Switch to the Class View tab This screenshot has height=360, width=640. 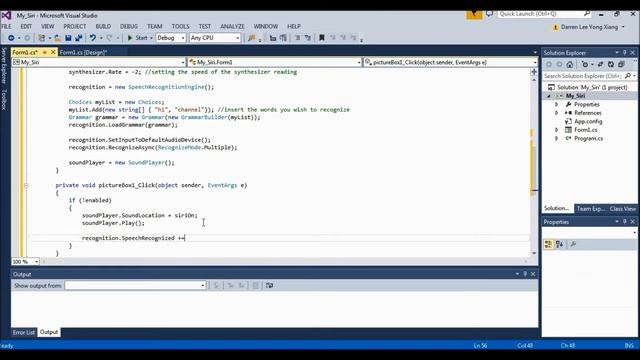(622, 209)
